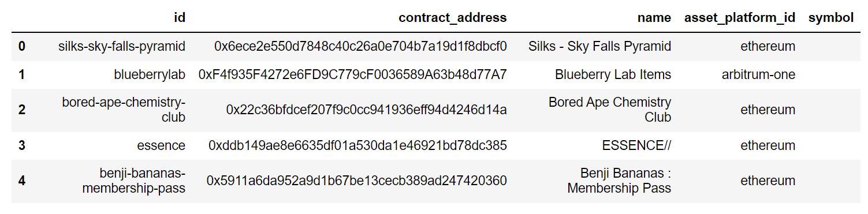
Task: Click the ESSENCE// name cell
Action: click(636, 145)
